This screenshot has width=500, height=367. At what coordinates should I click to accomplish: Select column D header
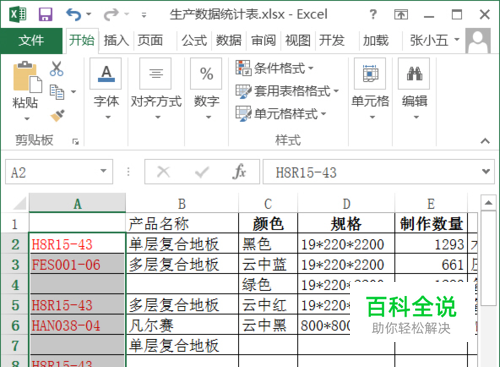click(346, 203)
